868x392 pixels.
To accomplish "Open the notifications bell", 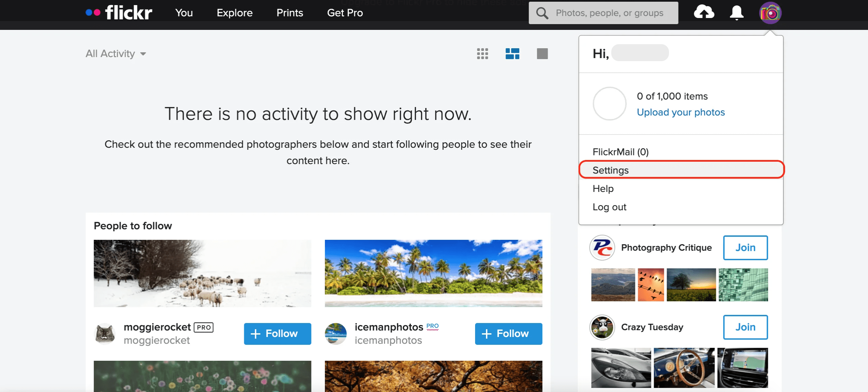I will 736,13.
